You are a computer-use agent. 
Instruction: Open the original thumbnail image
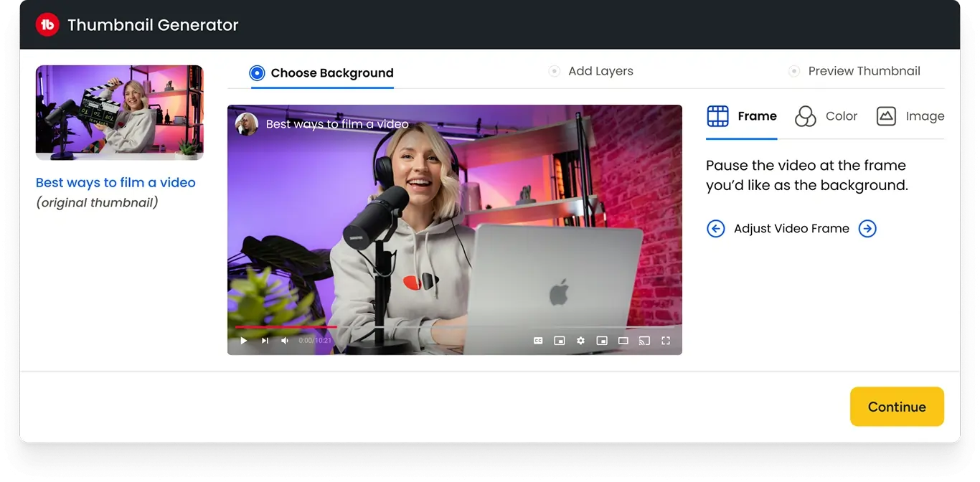[119, 113]
